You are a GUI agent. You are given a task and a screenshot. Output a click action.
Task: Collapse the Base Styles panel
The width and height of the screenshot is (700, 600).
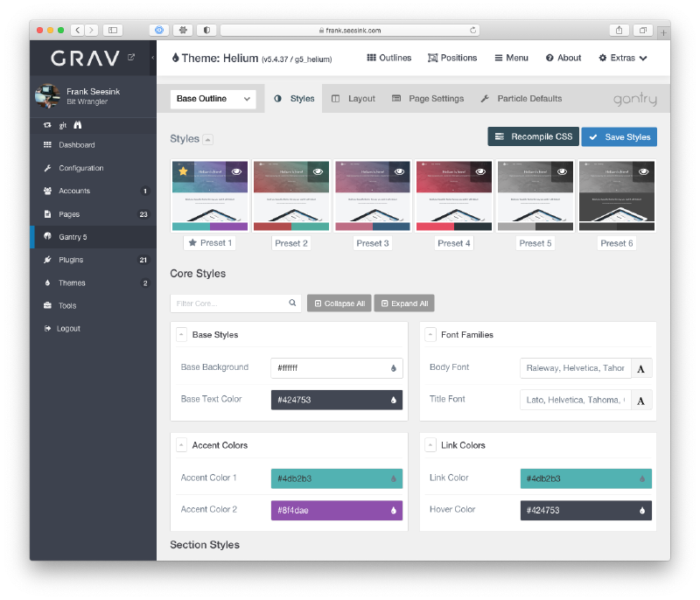(x=182, y=334)
